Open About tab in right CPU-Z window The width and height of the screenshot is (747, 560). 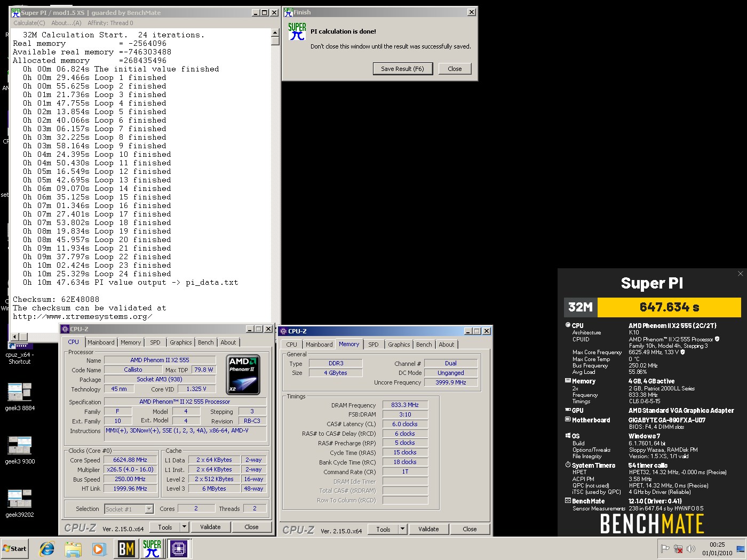click(447, 345)
